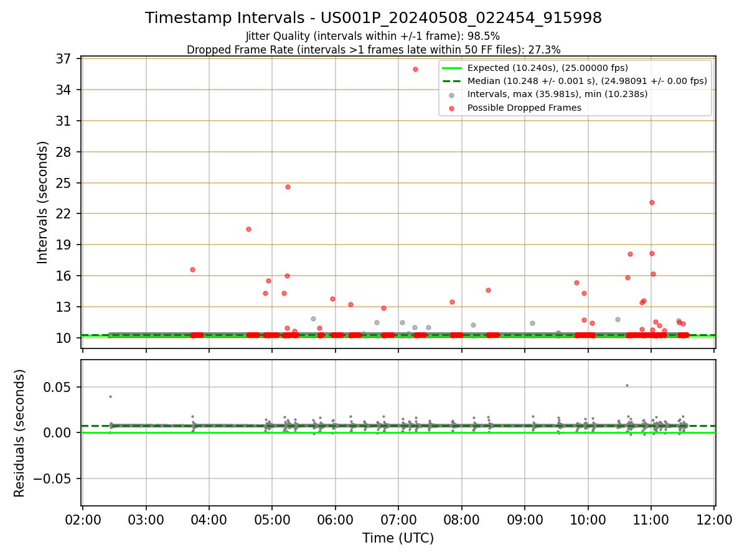
Task: Select the red point at 13.5 seconds near 07:50
Action: 452,302
